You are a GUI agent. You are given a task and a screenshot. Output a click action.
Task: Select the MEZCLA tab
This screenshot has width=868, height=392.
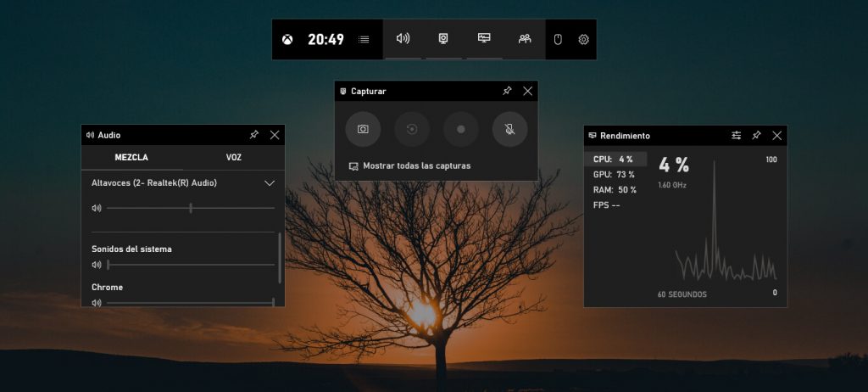pyautogui.click(x=131, y=157)
